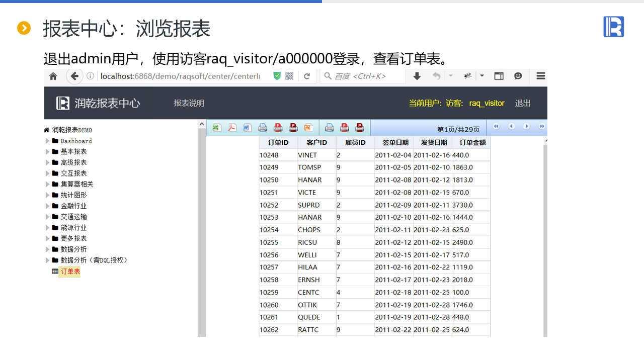The height and width of the screenshot is (362, 644).
Task: Export report to Word
Action: point(247,127)
